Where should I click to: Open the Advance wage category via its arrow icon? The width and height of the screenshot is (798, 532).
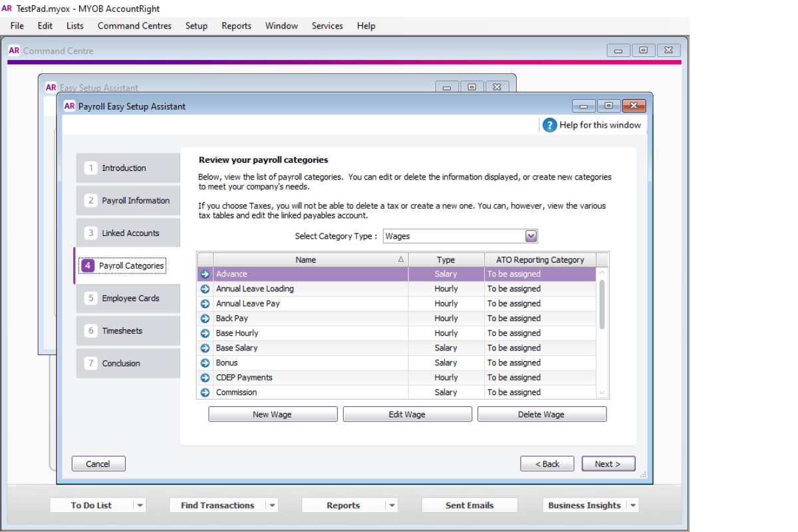(x=204, y=273)
